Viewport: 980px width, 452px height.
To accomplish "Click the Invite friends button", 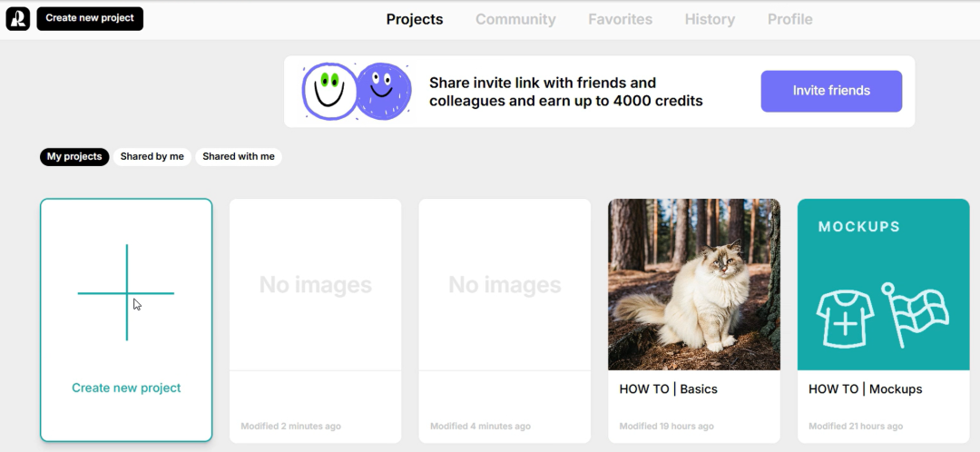I will point(831,92).
